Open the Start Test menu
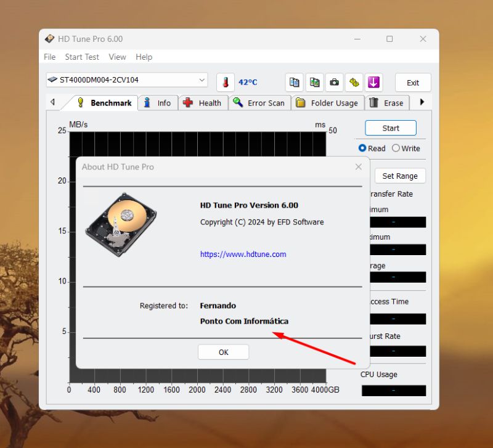This screenshot has height=448, width=493. (x=82, y=57)
